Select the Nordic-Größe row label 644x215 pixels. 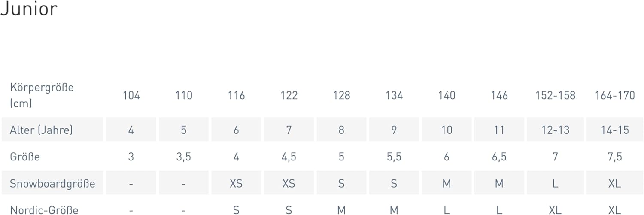click(44, 210)
